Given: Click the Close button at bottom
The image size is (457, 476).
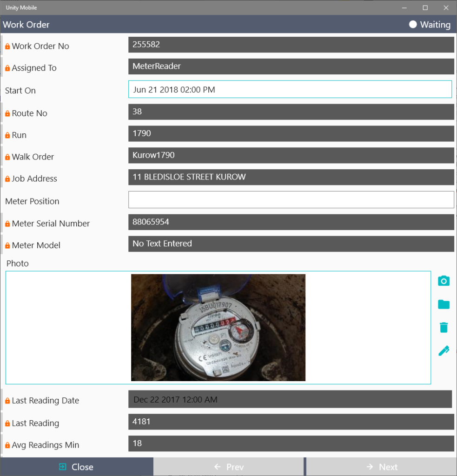Looking at the screenshot, I should (x=76, y=467).
